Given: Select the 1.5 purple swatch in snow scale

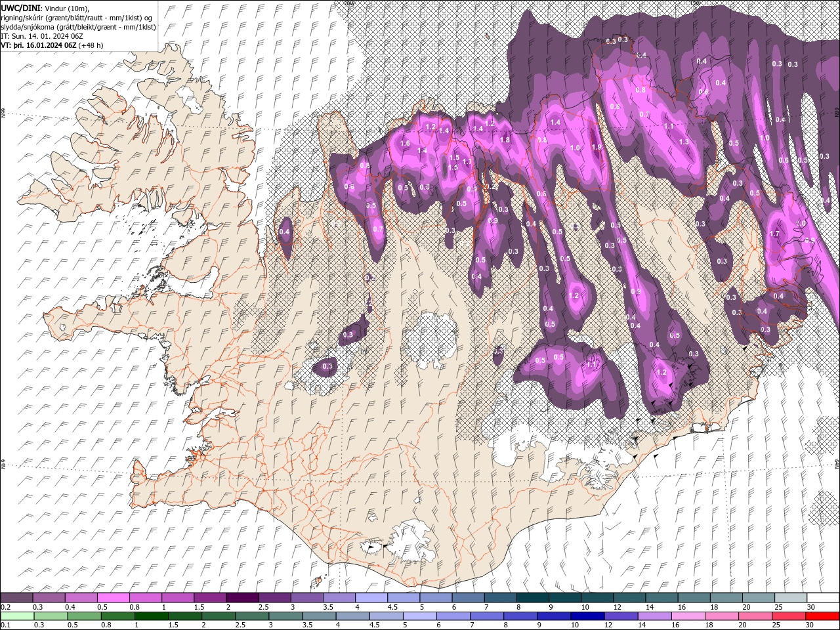Looking at the screenshot, I should [x=209, y=598].
